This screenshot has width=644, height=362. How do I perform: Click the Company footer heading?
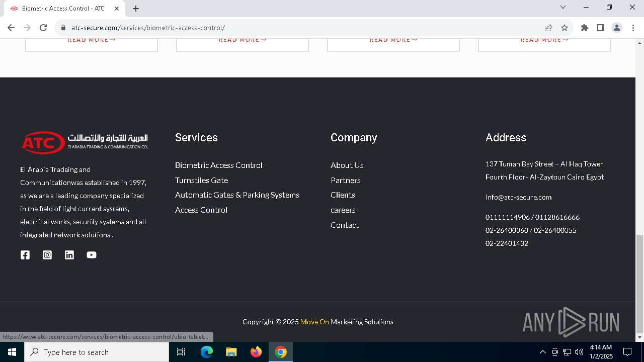point(354,138)
